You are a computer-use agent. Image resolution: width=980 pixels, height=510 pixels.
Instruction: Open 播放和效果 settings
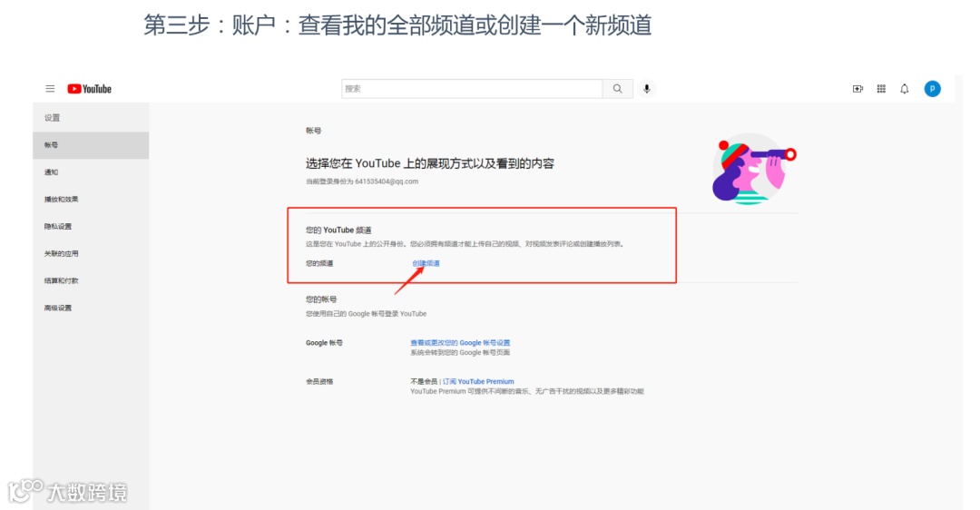(x=91, y=200)
